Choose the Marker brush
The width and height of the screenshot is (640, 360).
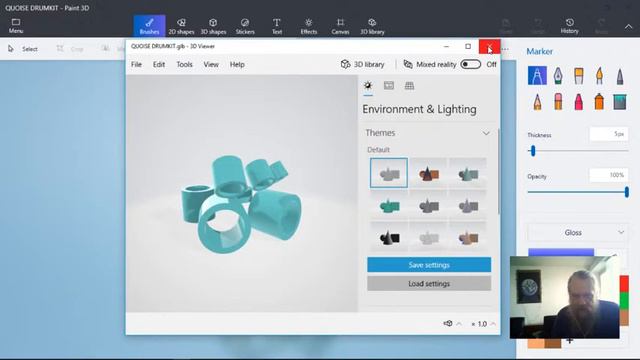537,76
